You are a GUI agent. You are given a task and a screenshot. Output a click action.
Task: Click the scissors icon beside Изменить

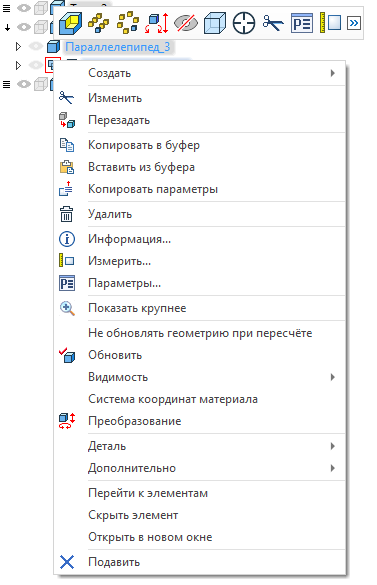point(67,98)
